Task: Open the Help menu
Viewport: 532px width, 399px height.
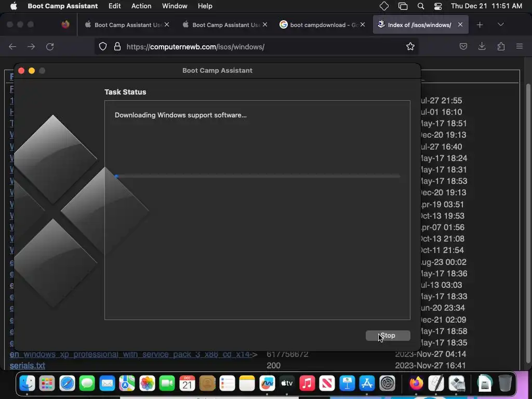Action: (205, 6)
